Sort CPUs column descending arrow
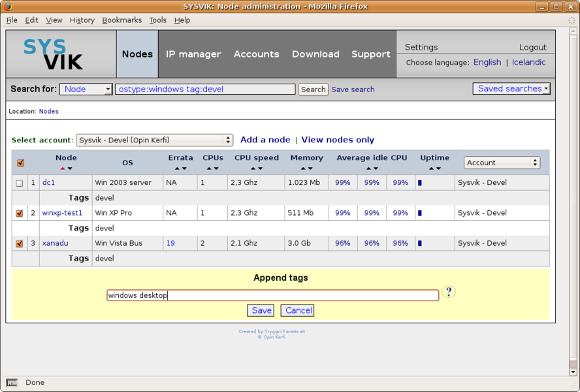 coord(216,169)
